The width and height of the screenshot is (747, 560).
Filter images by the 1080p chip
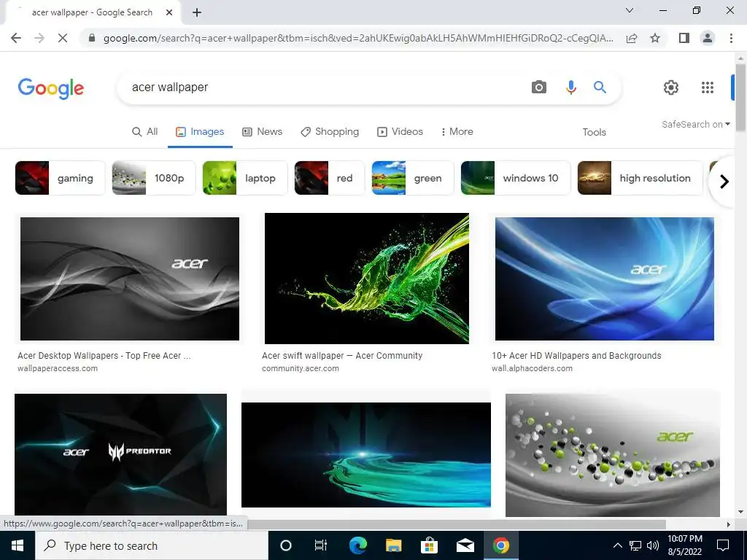[153, 178]
